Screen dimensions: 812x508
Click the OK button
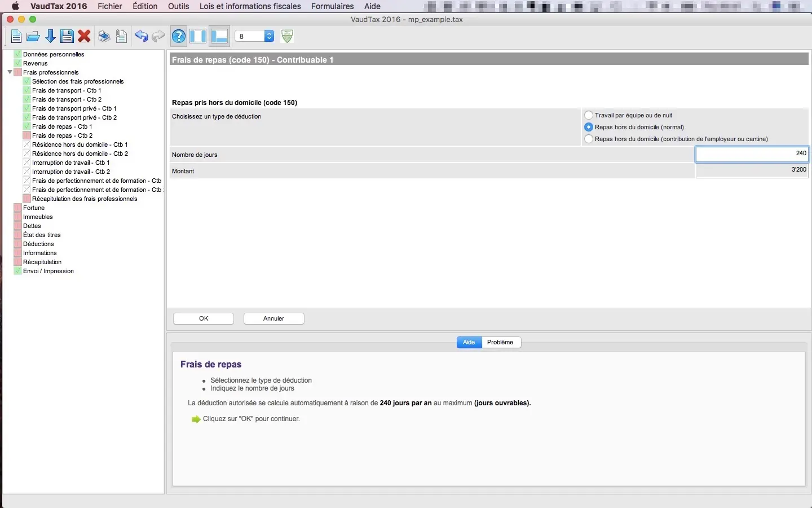(204, 318)
